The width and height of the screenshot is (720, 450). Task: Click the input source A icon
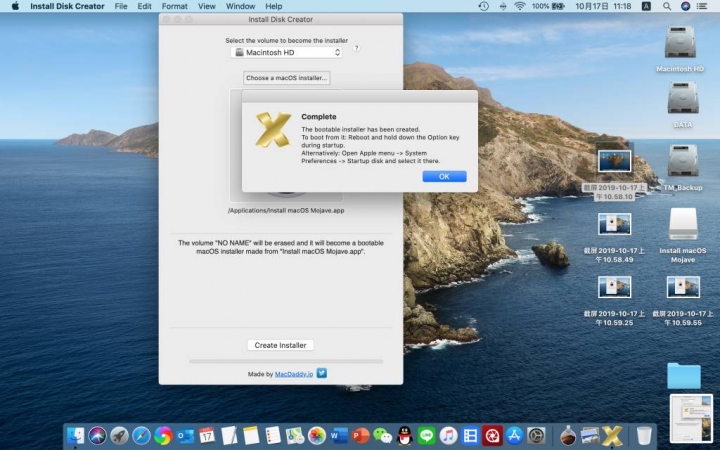pos(646,6)
